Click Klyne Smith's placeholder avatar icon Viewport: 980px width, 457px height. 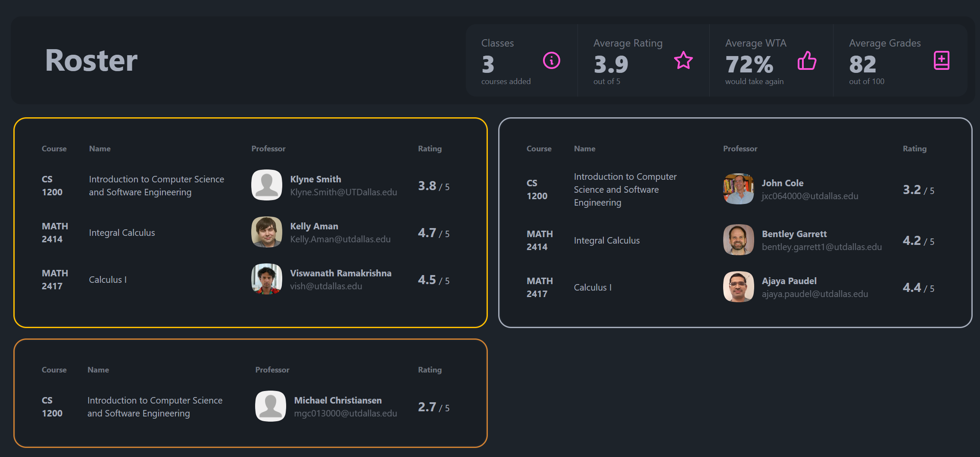click(266, 185)
